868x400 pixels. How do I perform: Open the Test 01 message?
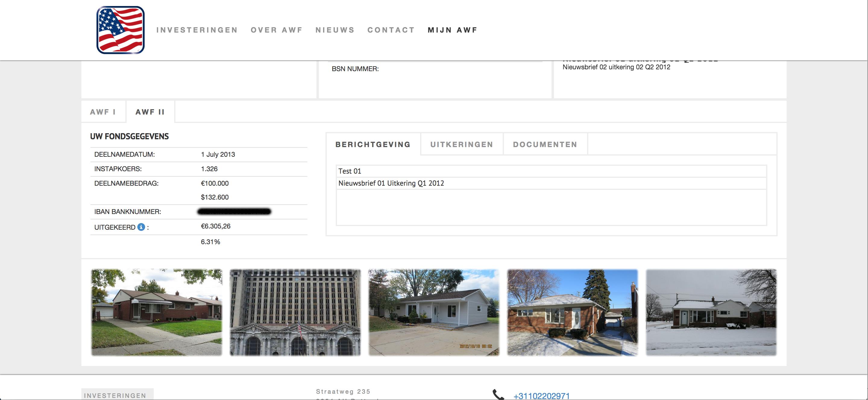pyautogui.click(x=349, y=171)
